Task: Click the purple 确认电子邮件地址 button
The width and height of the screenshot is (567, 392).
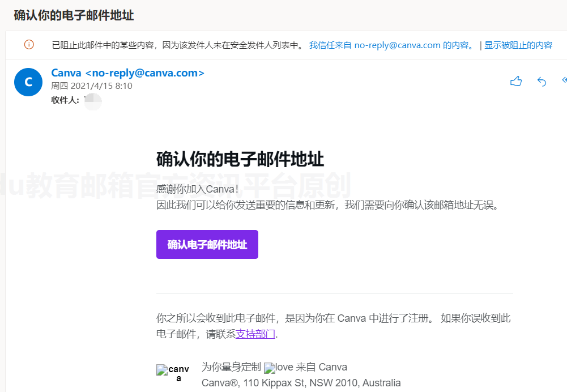Action: [x=207, y=245]
